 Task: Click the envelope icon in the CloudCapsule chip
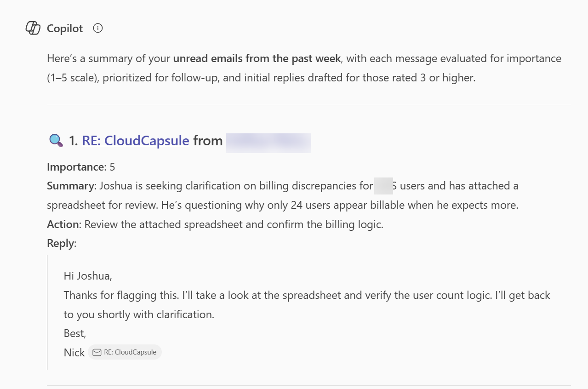[x=97, y=352]
